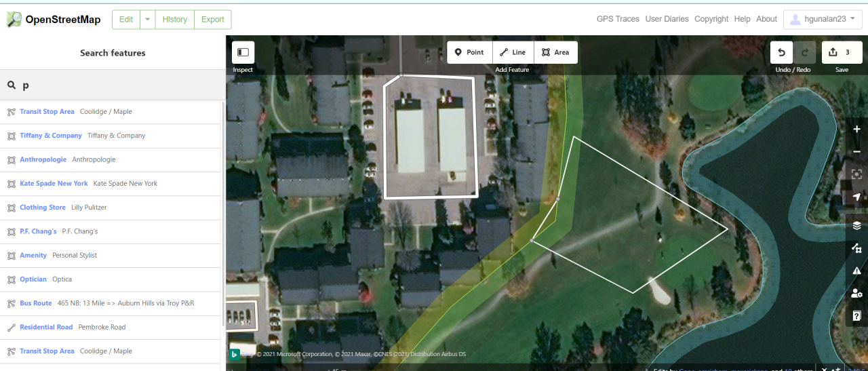Image resolution: width=868 pixels, height=371 pixels.
Task: Select the Add Point tool
Action: click(469, 52)
